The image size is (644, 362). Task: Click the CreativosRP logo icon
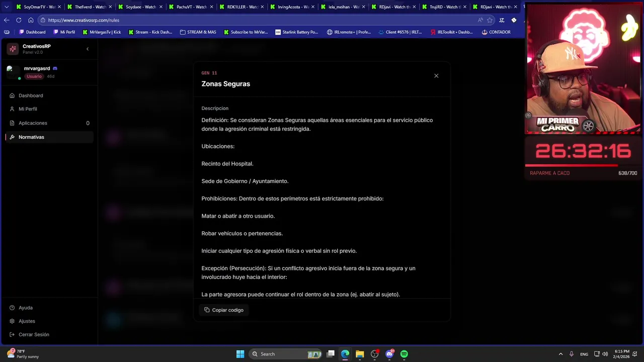[x=13, y=49]
